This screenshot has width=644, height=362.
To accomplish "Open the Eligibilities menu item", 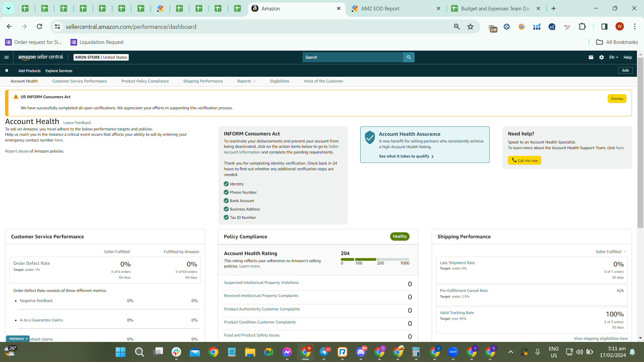I will pos(280,81).
